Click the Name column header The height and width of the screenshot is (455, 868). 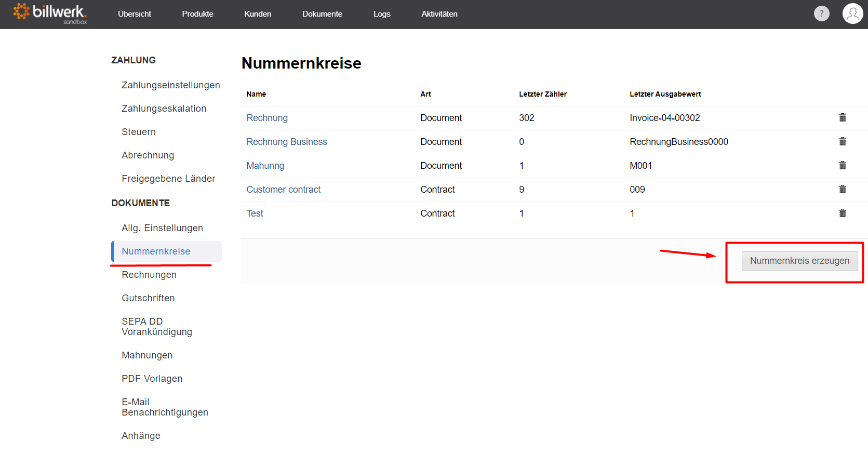(x=256, y=94)
